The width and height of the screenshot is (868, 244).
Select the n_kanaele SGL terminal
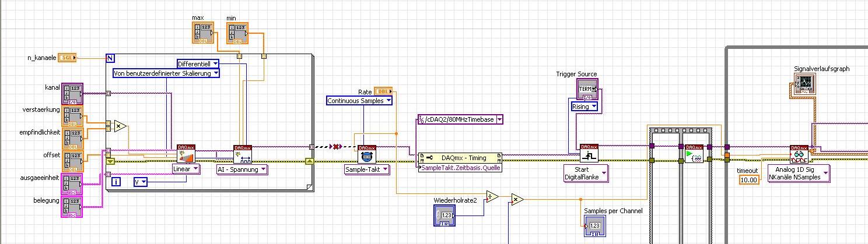coord(68,58)
